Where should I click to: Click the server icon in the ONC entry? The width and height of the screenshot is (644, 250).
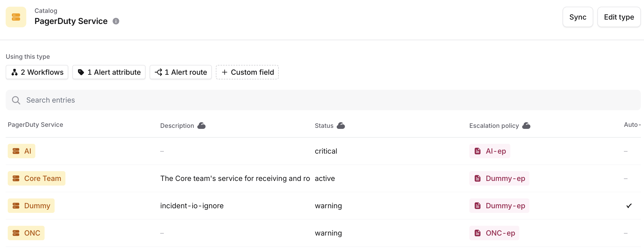click(16, 233)
